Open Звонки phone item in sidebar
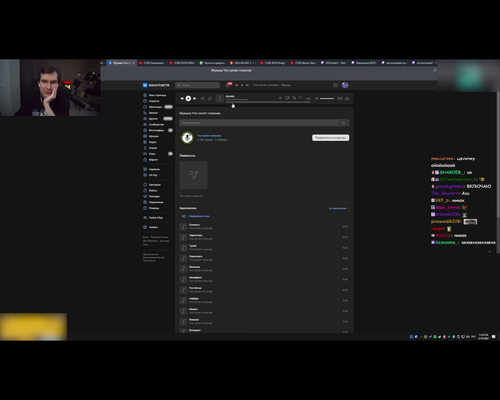The width and height of the screenshot is (500, 400). (x=151, y=113)
